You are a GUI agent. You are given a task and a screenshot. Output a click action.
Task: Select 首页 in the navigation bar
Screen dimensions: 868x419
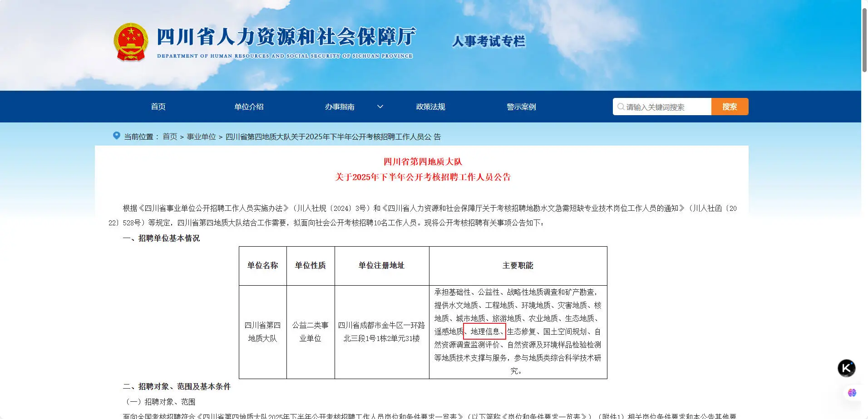coord(158,107)
